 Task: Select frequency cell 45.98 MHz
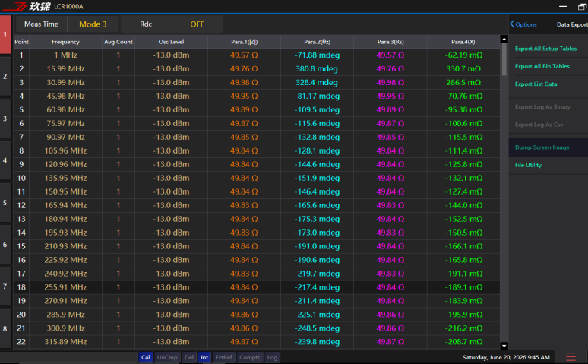(65, 96)
